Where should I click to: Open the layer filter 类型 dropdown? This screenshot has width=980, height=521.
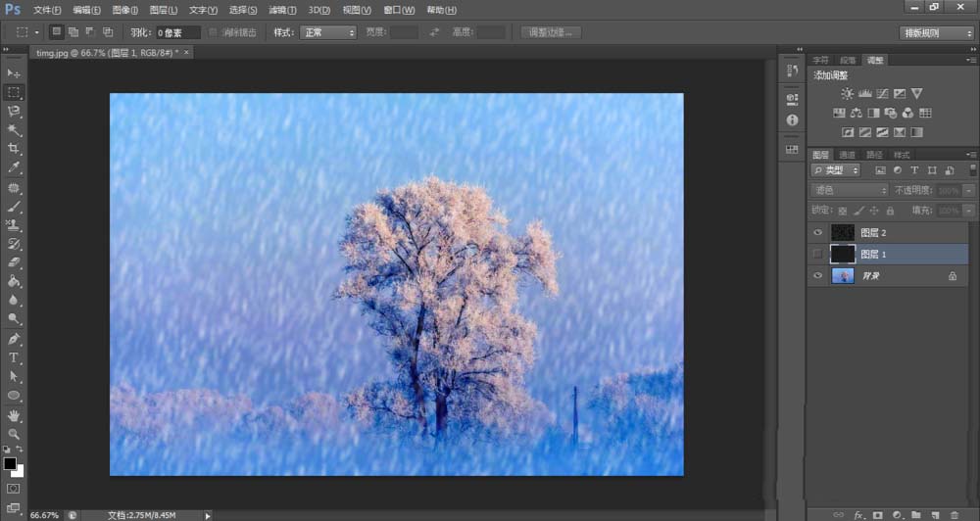click(x=836, y=170)
